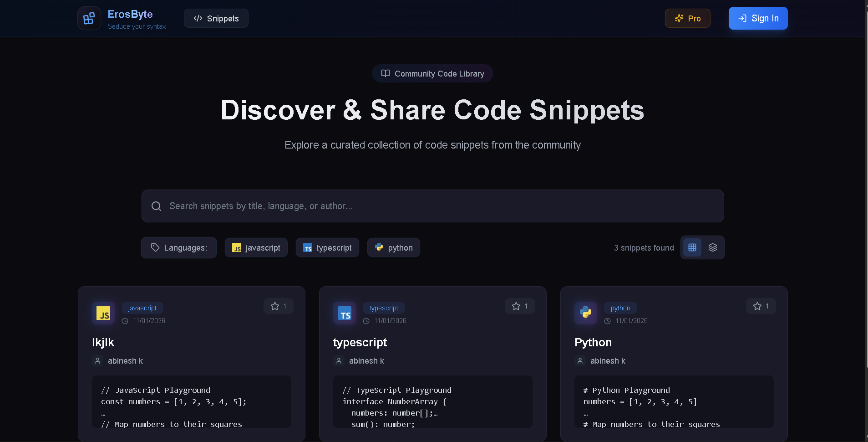Open the Python snippet code preview
868x442 pixels.
pos(674,402)
